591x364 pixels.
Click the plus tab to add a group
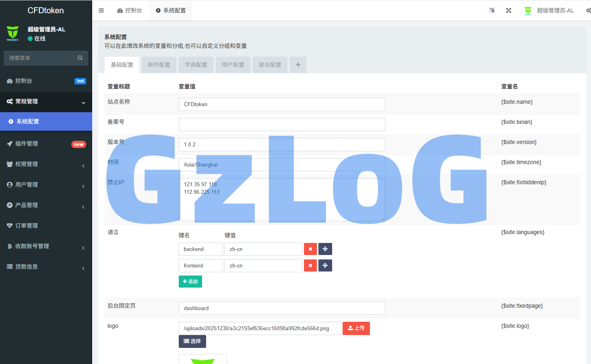(298, 65)
